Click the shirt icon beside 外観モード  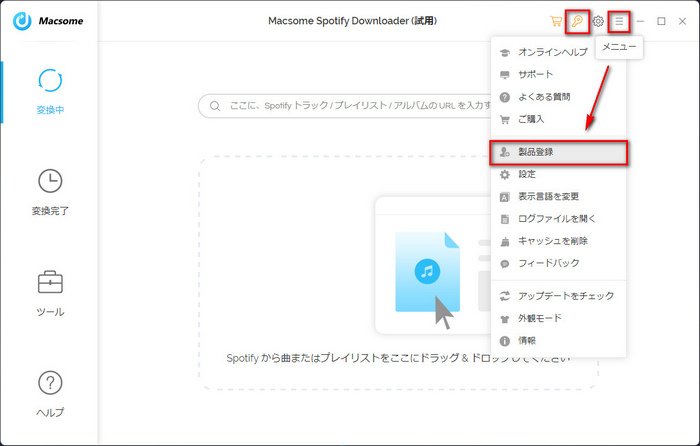click(504, 319)
